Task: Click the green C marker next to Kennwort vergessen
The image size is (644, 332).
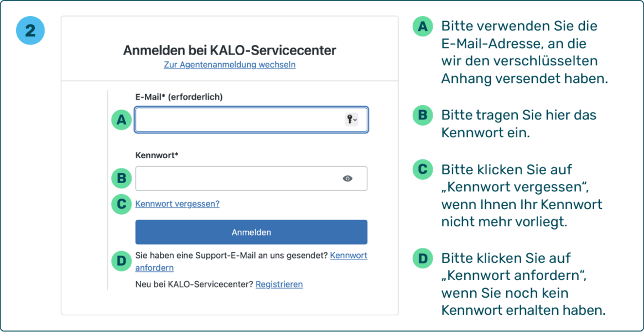Action: (x=121, y=204)
